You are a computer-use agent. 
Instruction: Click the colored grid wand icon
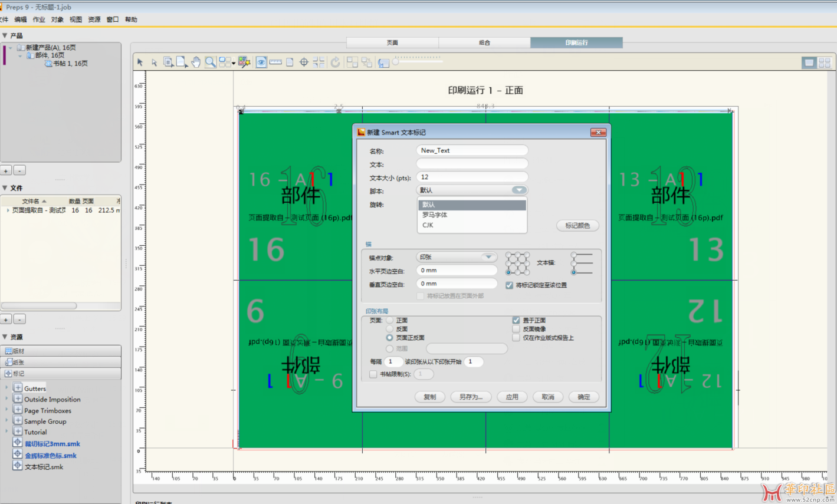click(x=244, y=62)
